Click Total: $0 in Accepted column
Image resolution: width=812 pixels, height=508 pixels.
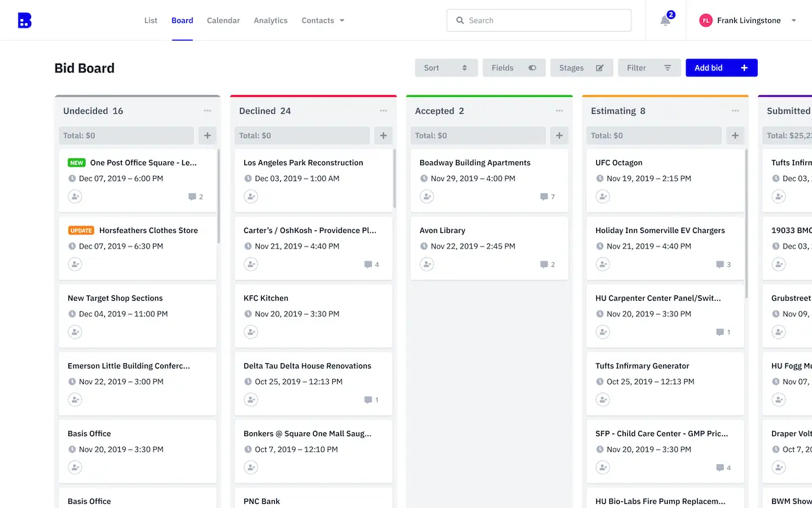click(x=478, y=135)
